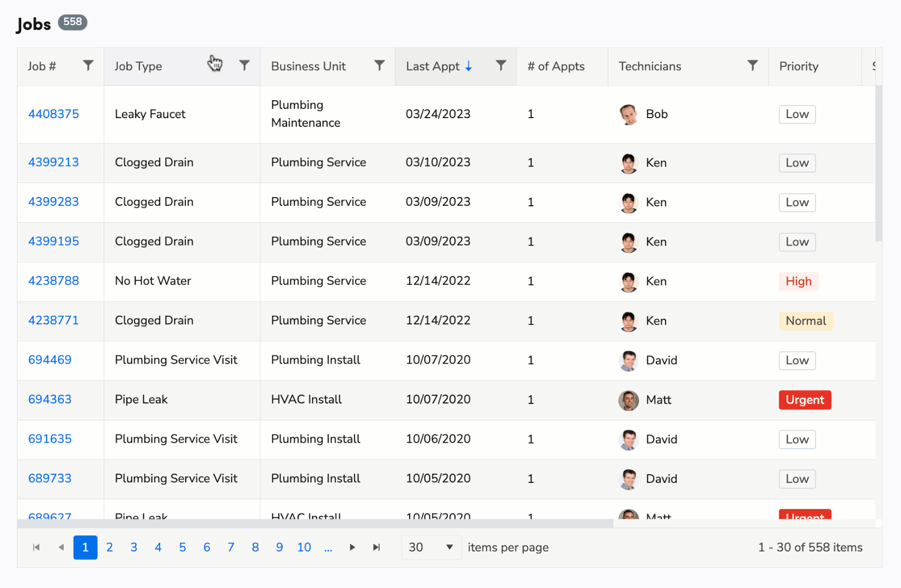Sort by the # of Appts column
This screenshot has width=901, height=588.
tap(555, 66)
